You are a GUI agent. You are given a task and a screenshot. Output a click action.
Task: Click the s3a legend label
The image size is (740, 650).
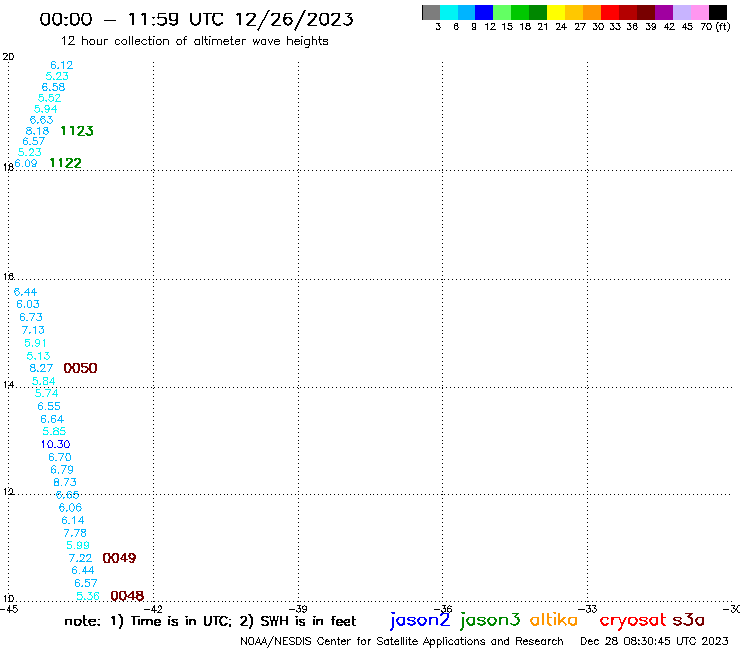coord(689,620)
